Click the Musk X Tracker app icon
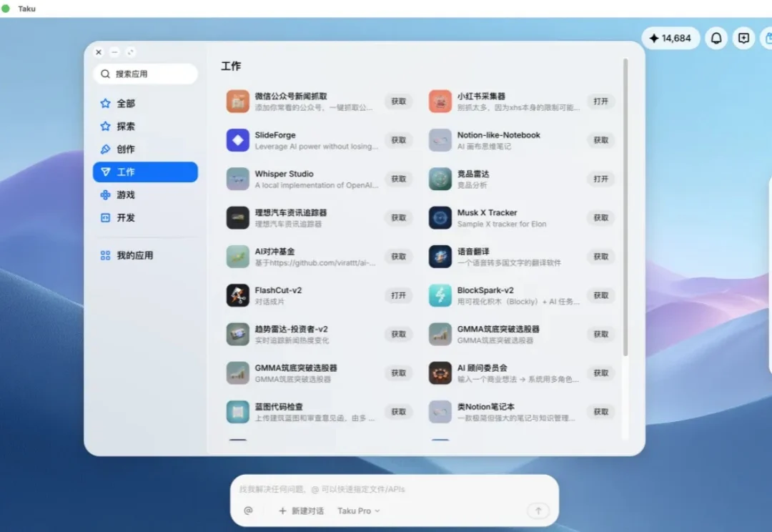 439,217
